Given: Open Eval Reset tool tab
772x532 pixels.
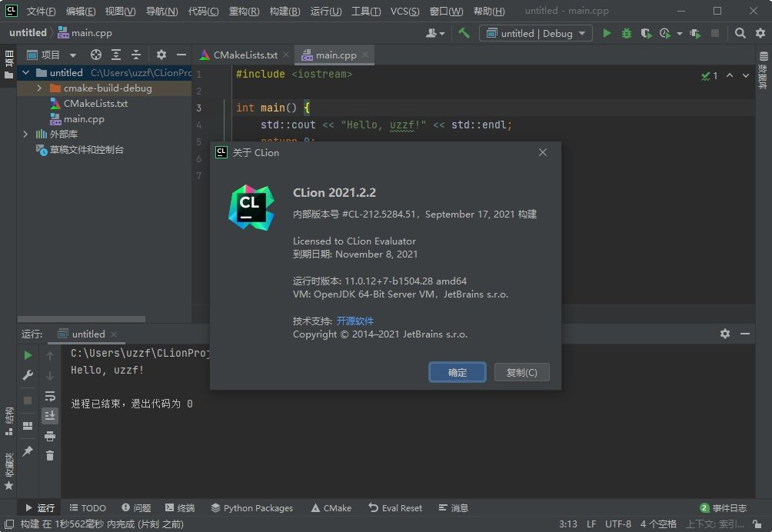Looking at the screenshot, I should (395, 508).
